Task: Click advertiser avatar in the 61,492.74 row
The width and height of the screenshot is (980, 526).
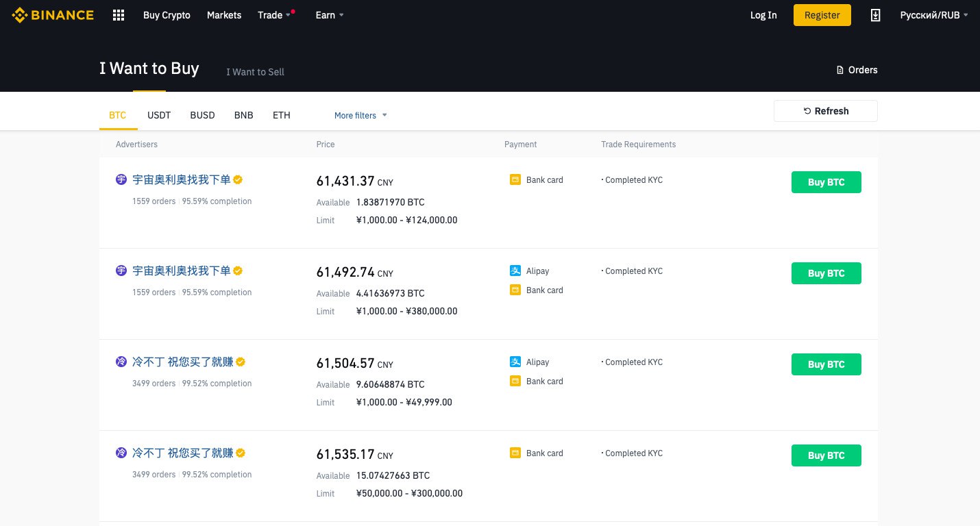Action: coord(121,271)
